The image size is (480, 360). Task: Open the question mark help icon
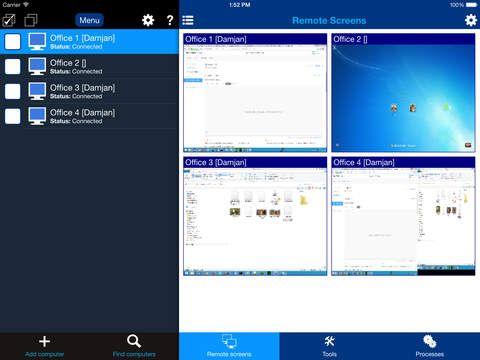[170, 20]
